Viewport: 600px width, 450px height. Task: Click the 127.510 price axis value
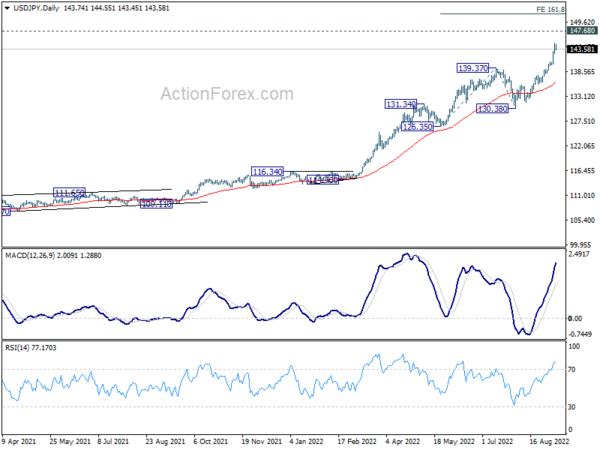pyautogui.click(x=582, y=121)
